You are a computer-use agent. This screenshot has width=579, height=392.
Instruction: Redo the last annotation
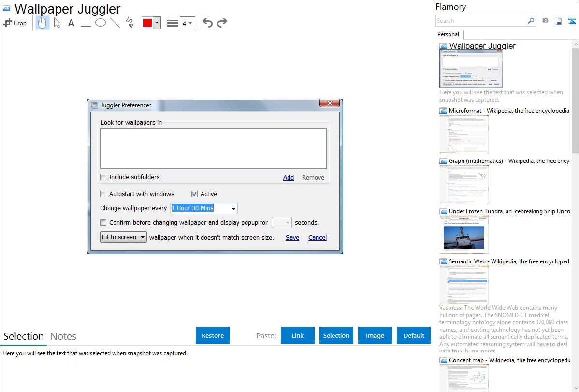(x=222, y=23)
